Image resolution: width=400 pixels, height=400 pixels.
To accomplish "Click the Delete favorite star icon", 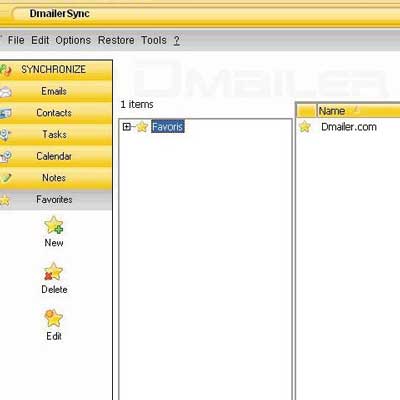I will coord(53,272).
